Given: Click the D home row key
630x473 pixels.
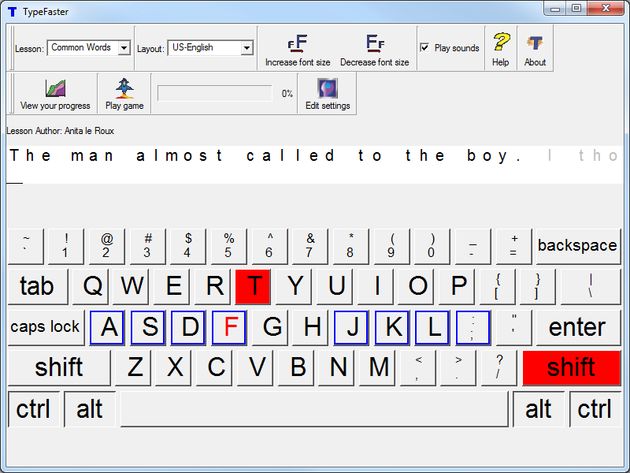Looking at the screenshot, I should 189,327.
